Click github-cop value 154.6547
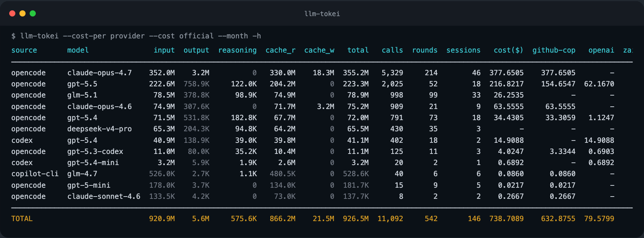Viewport: 644px width, 238px height. coord(558,84)
